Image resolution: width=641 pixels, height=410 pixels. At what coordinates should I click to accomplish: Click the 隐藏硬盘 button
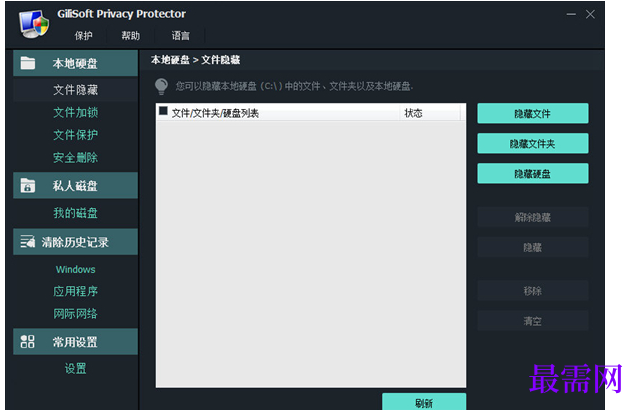(533, 173)
